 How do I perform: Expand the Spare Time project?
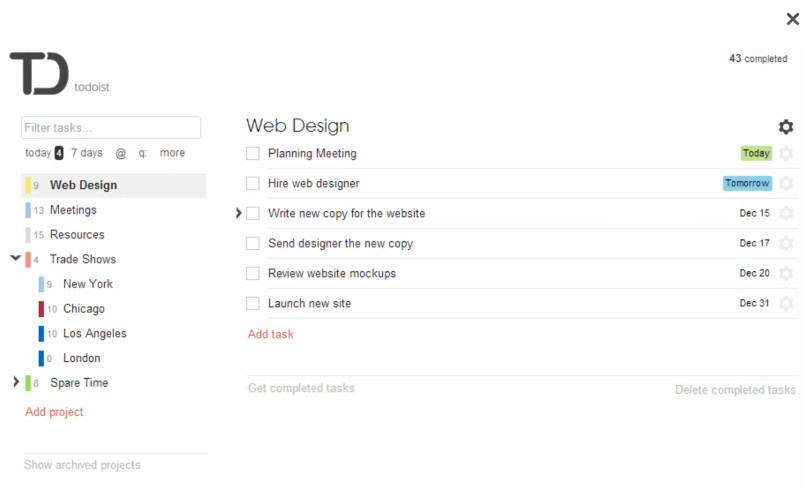point(15,383)
